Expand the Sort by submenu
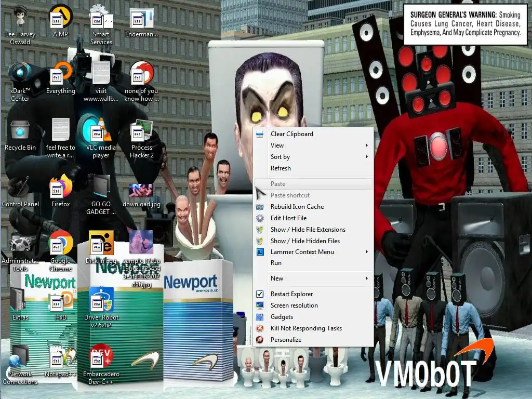532x399 pixels. 313,157
